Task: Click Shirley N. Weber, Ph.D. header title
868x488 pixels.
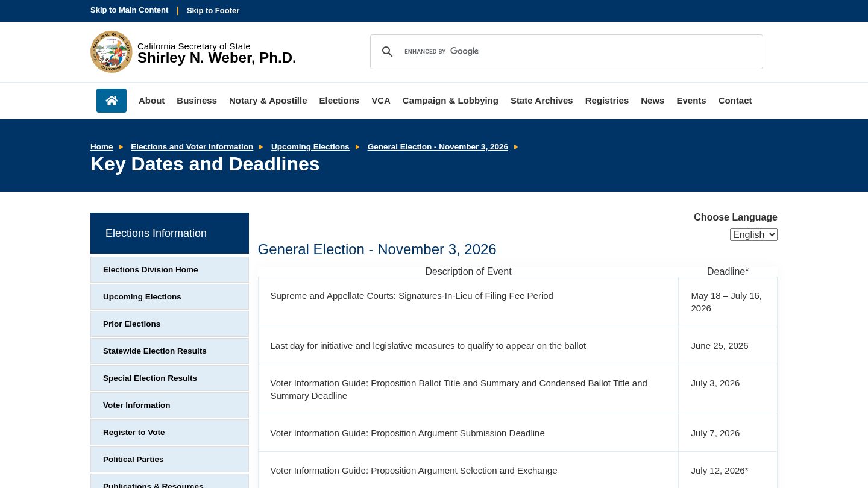Action: [216, 58]
